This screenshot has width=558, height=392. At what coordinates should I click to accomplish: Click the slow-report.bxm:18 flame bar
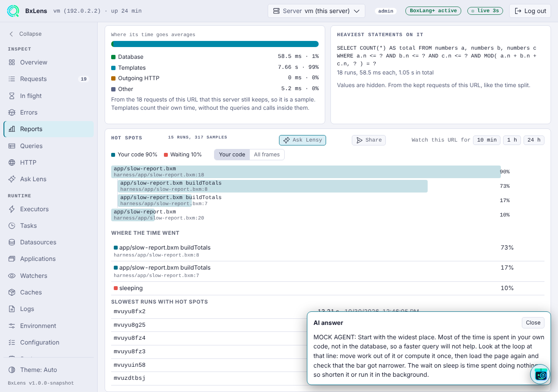pos(306,172)
